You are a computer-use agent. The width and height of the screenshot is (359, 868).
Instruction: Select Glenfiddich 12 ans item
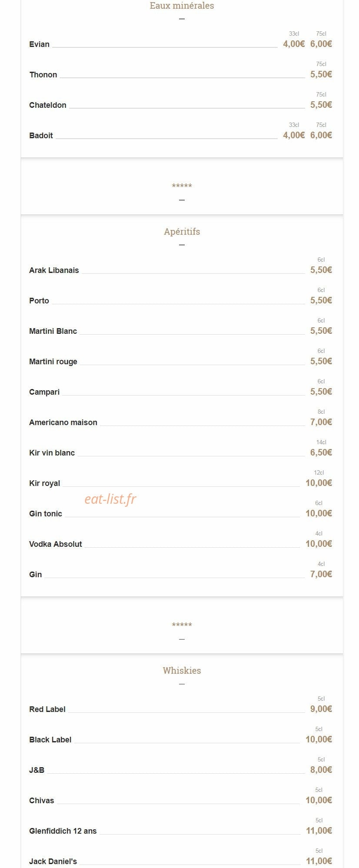click(x=63, y=831)
